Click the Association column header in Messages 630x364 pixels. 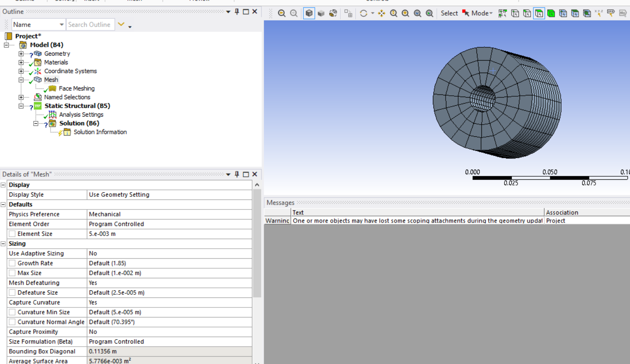(587, 212)
